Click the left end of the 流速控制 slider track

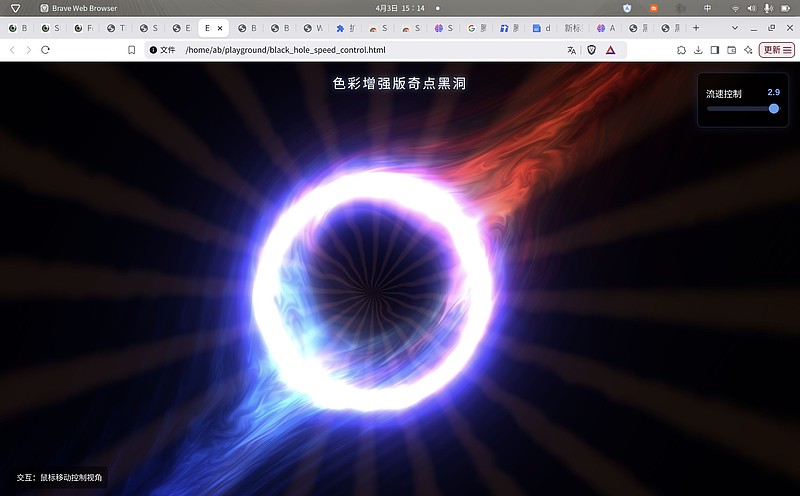(709, 109)
